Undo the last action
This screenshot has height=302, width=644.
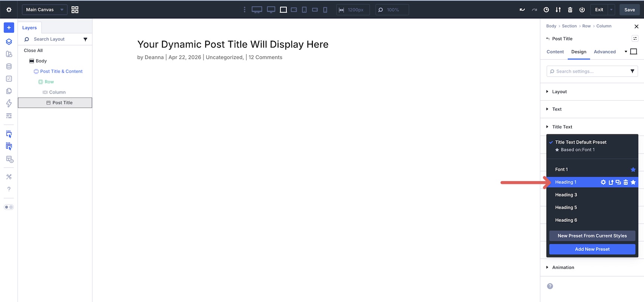click(x=522, y=10)
